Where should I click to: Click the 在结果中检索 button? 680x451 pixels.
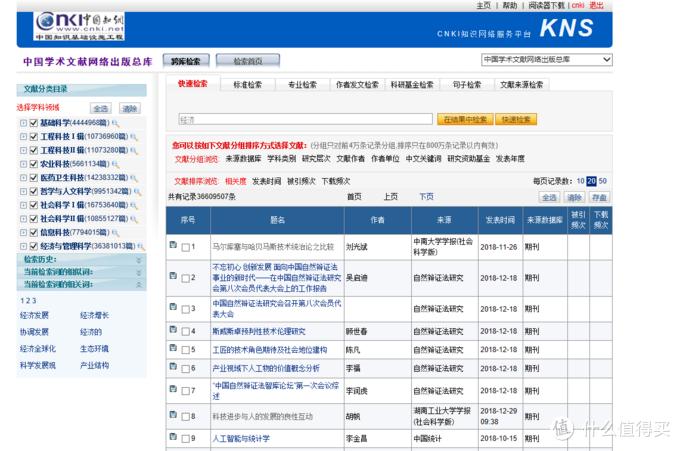pos(465,119)
